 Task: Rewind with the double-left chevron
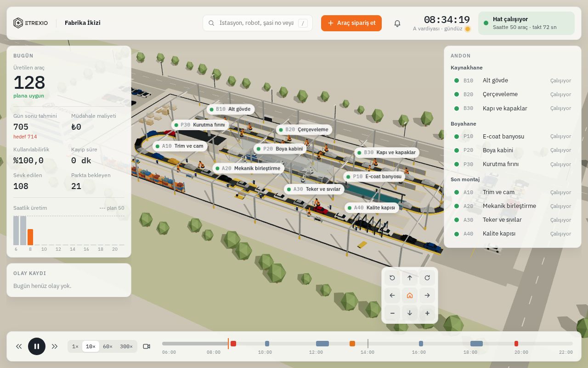coord(19,346)
